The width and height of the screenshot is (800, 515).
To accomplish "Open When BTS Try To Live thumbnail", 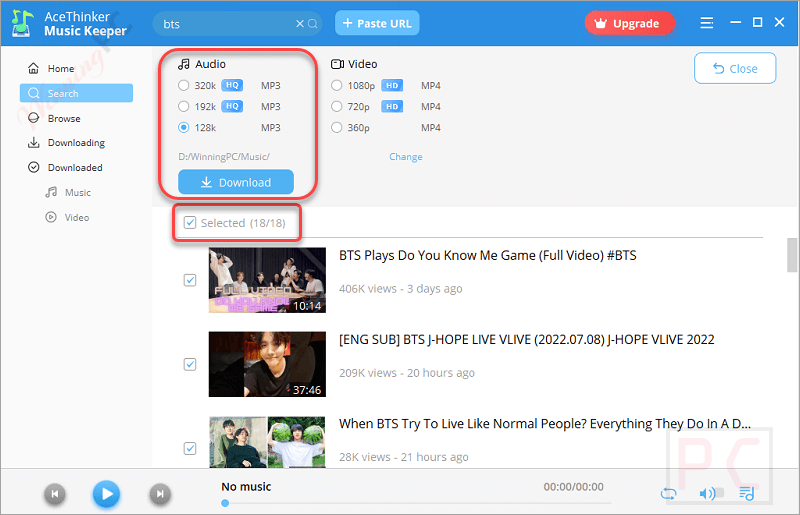I will (x=267, y=442).
